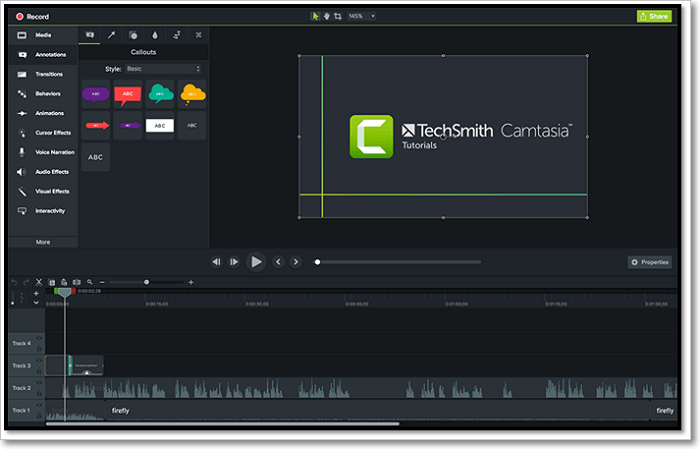Toggle Track 3 visibility eye
This screenshot has height=449, width=700.
pyautogui.click(x=39, y=361)
